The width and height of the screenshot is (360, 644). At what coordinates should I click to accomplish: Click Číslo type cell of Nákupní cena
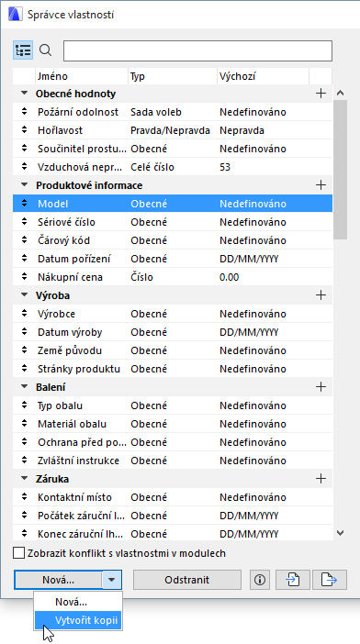click(x=141, y=277)
